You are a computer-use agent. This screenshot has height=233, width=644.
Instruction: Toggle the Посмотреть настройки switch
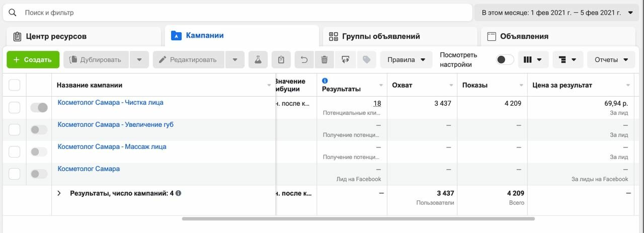point(505,59)
